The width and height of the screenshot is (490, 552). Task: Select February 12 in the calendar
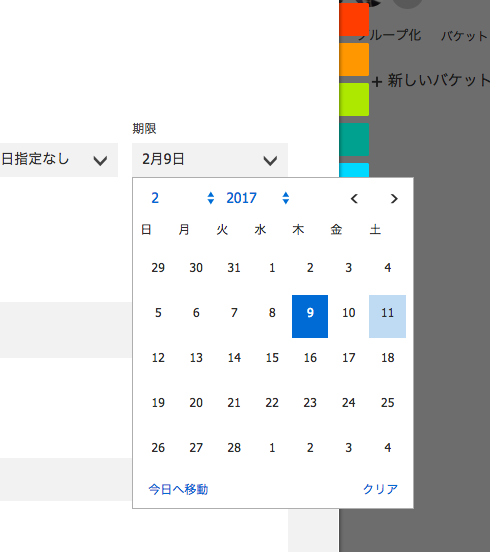(x=158, y=358)
